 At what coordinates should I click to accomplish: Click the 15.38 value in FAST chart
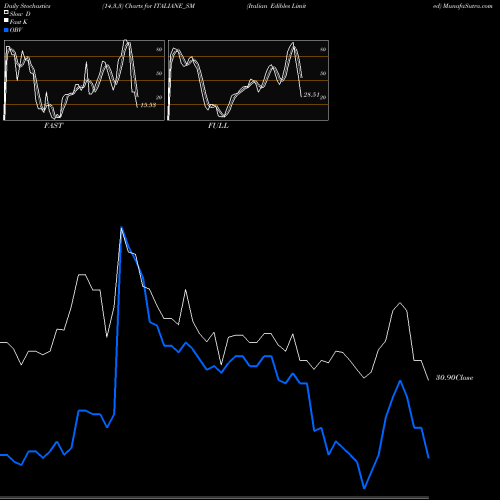click(148, 105)
